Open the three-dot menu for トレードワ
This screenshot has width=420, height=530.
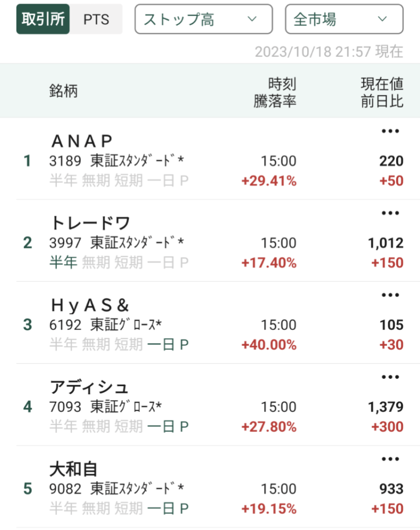[x=390, y=213]
